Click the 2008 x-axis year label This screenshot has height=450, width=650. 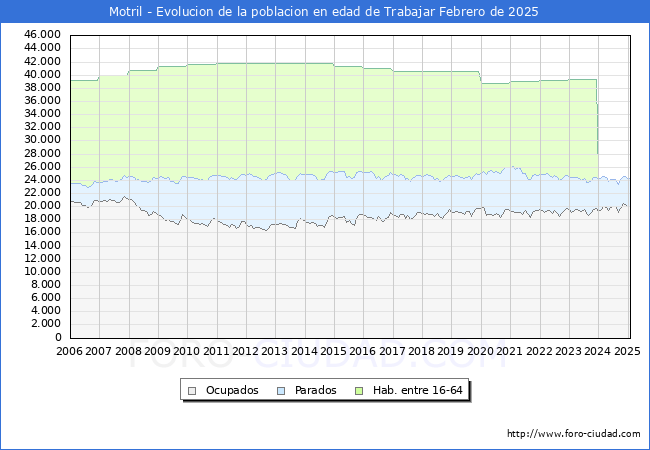128,351
